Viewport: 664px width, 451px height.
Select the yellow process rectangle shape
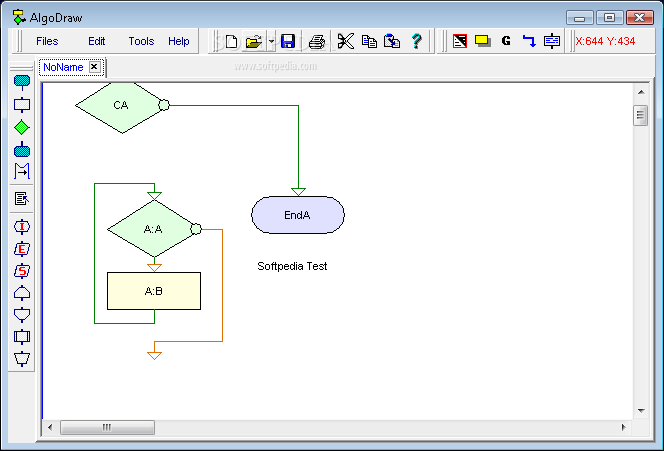pos(22,105)
